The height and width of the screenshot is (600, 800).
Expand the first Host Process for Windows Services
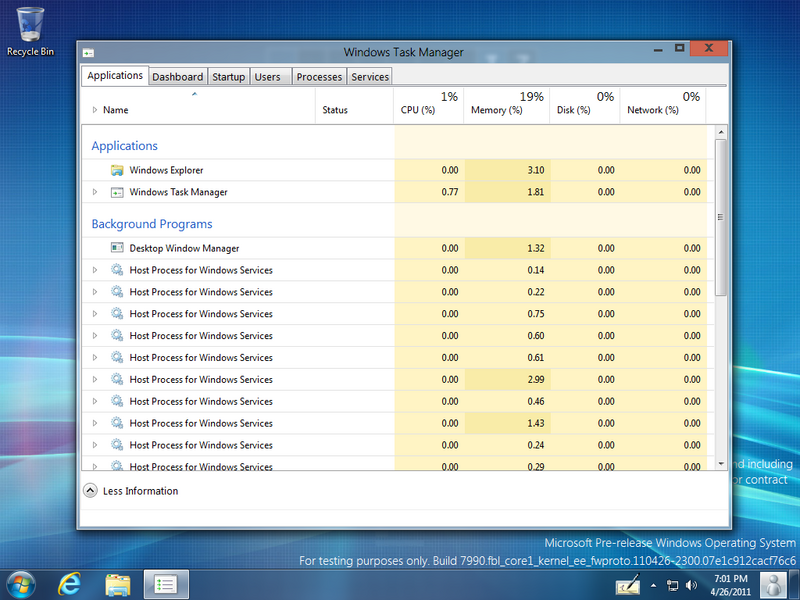click(x=95, y=270)
